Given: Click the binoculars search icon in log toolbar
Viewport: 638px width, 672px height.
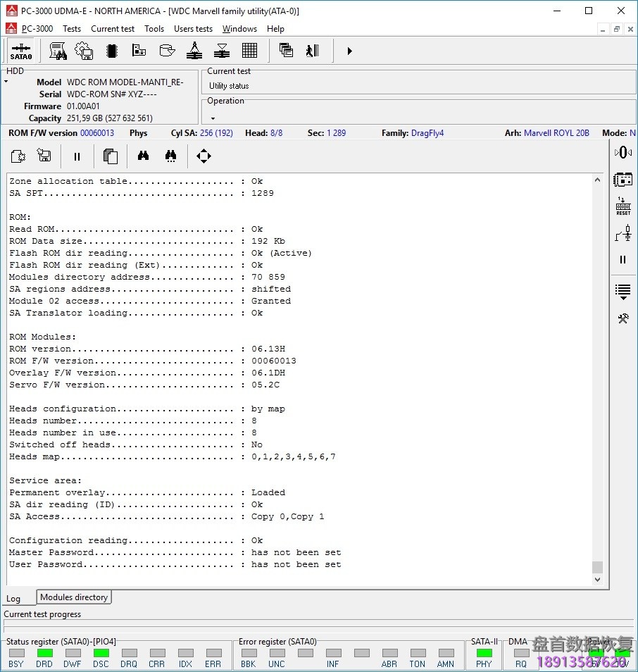Looking at the screenshot, I should coord(143,156).
